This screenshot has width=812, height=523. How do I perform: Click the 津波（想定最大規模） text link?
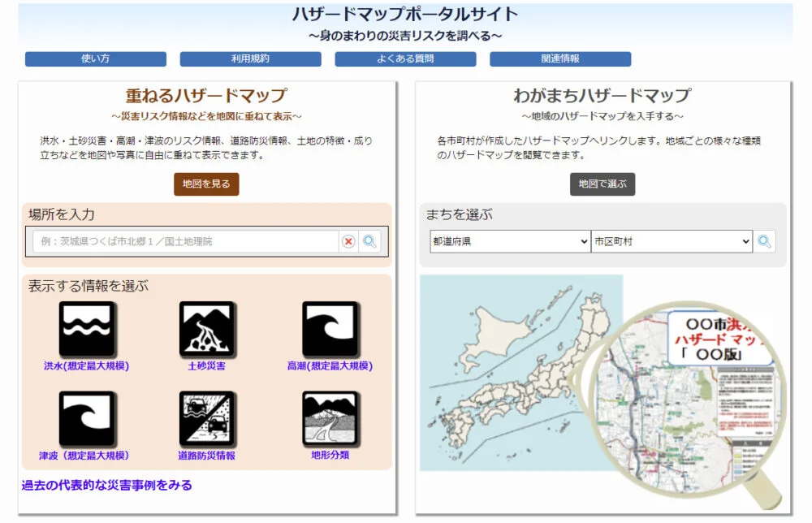coord(84,455)
